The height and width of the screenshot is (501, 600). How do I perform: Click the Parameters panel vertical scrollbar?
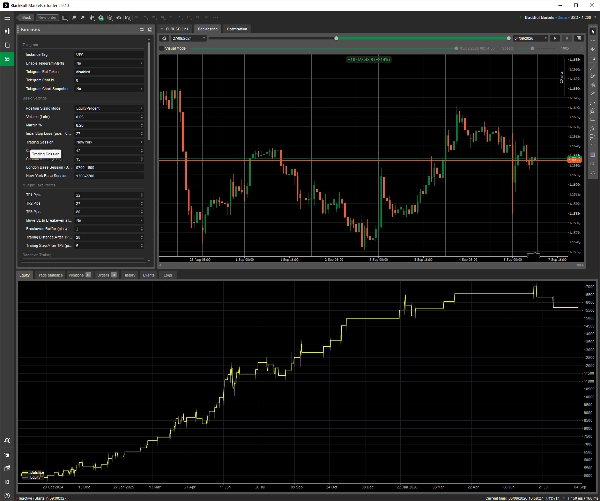pyautogui.click(x=149, y=91)
